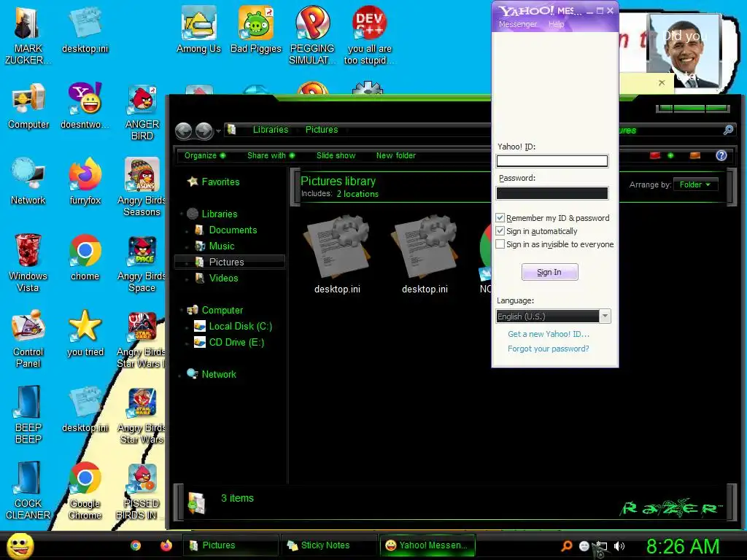This screenshot has height=560, width=747.
Task: Select the Computer desktop icon
Action: [28, 106]
